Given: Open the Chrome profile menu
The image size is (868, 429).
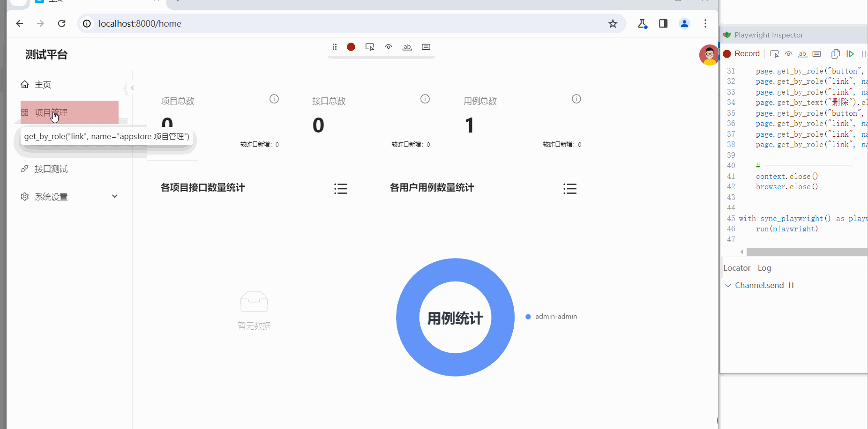Looking at the screenshot, I should 684,23.
